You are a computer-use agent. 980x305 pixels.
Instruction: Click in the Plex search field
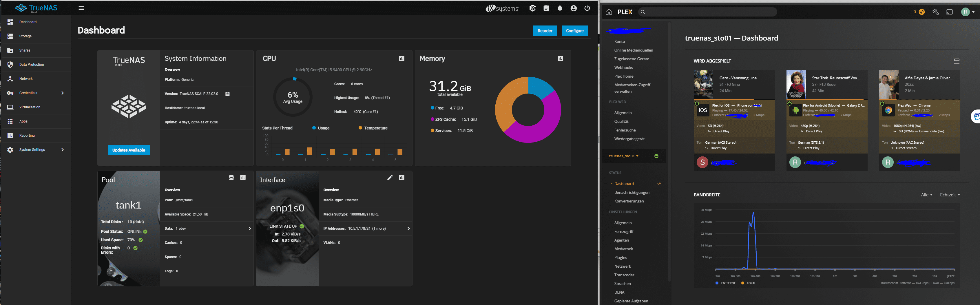coord(707,12)
